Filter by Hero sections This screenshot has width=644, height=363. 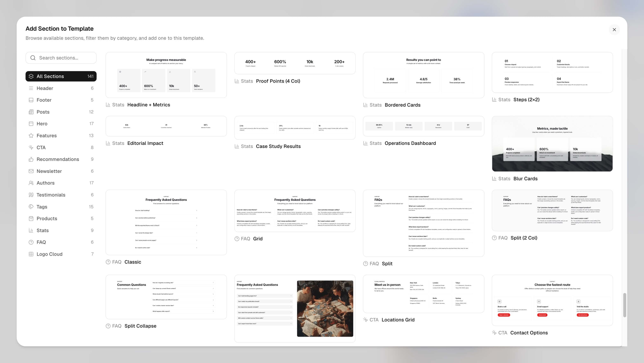pos(61,124)
